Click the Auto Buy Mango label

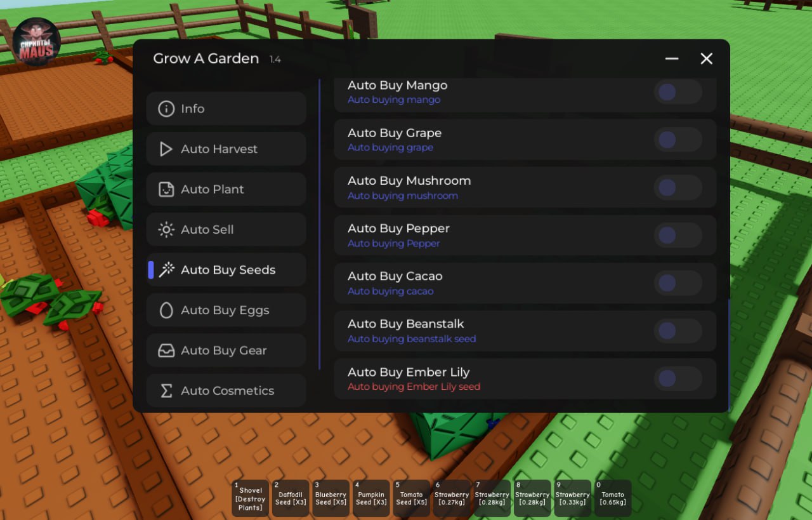click(x=398, y=86)
